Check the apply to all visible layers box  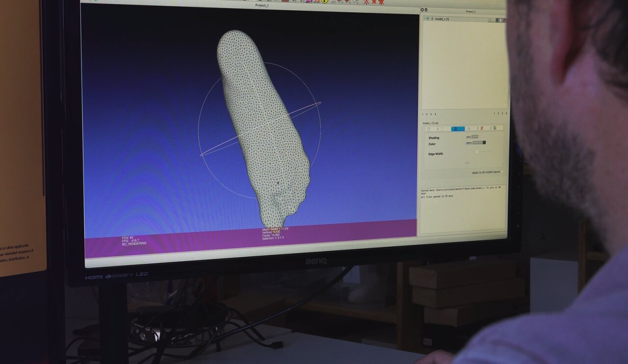502,172
